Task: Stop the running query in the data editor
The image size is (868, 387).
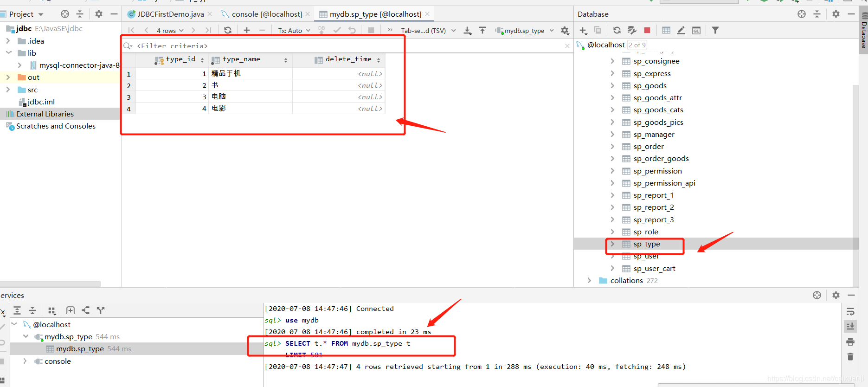Action: 371,30
